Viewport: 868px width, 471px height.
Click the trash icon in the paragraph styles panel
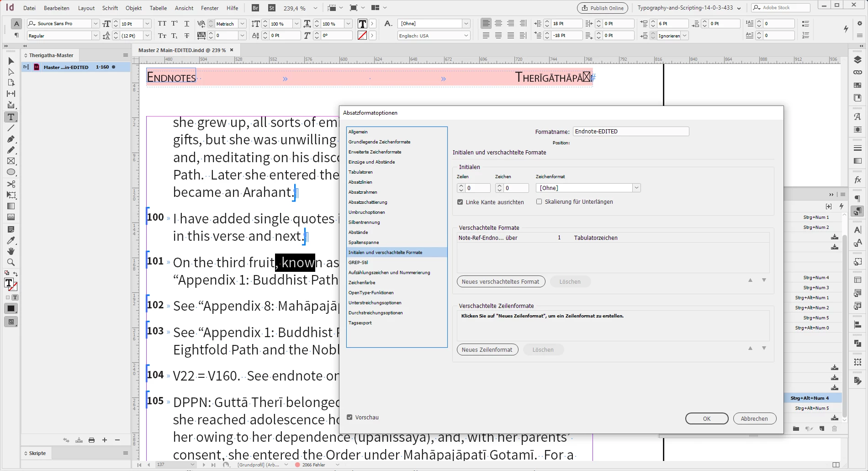[x=835, y=429]
